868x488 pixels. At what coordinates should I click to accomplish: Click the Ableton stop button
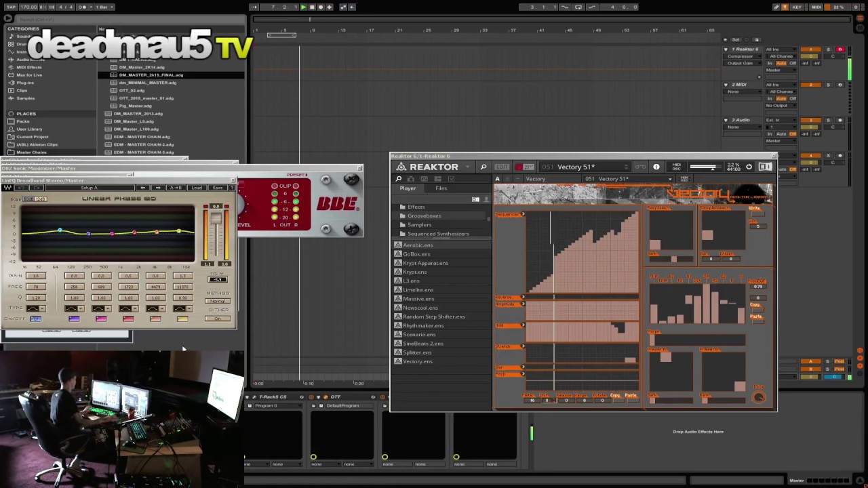click(x=311, y=7)
